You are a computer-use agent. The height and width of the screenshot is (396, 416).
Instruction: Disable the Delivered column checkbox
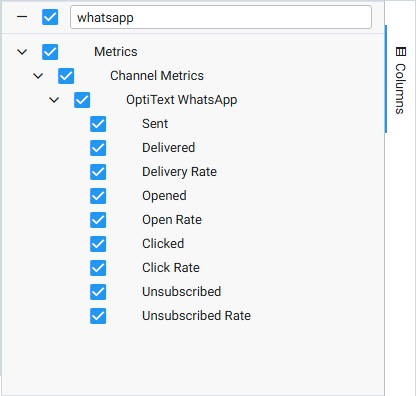pos(98,148)
